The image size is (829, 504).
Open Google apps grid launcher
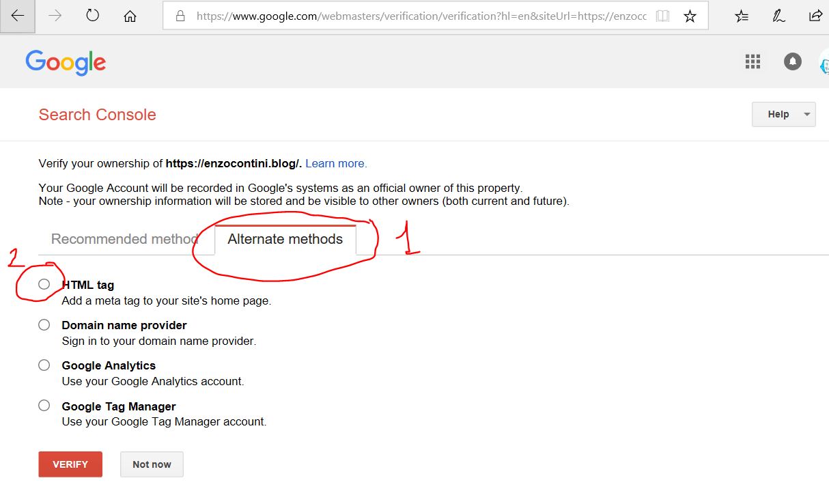click(x=753, y=61)
